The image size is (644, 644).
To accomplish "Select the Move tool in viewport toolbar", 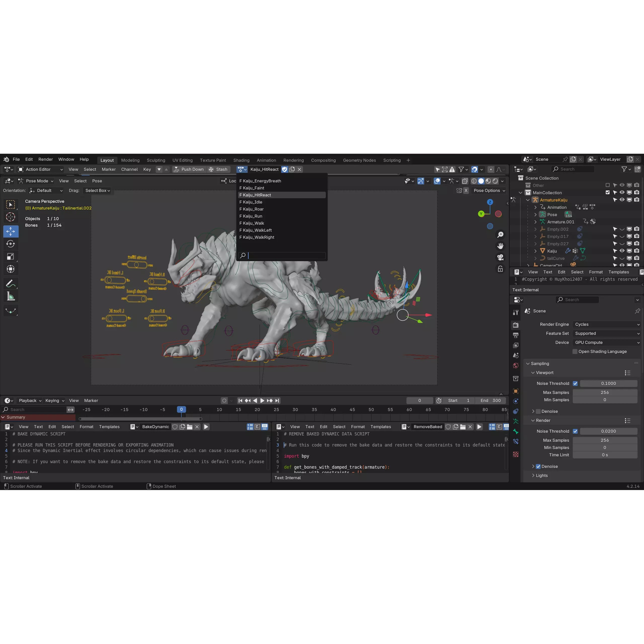I will (x=11, y=231).
